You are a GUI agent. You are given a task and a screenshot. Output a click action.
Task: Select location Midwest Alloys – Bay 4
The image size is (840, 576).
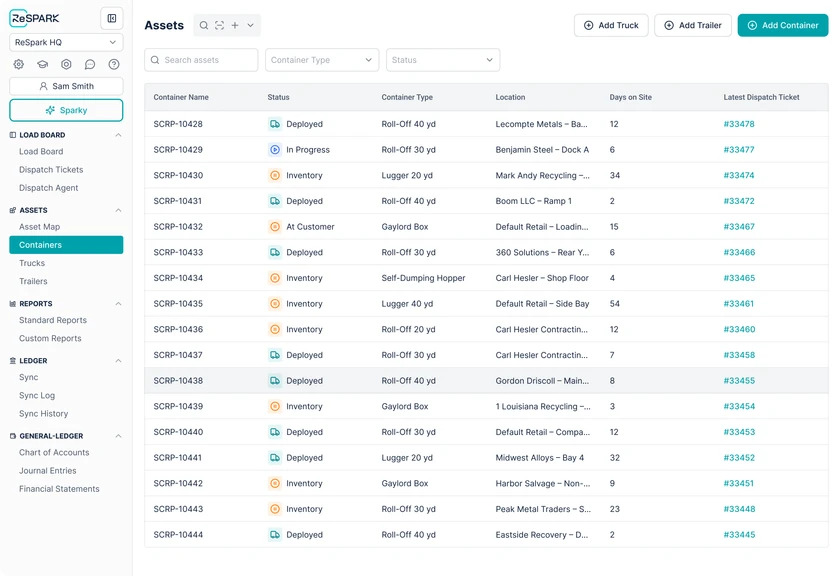click(x=539, y=458)
